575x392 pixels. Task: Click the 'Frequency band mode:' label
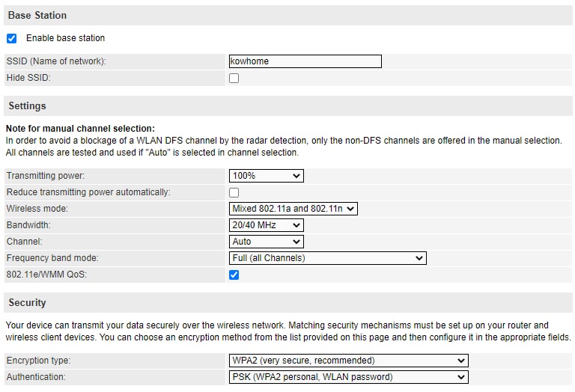(52, 258)
